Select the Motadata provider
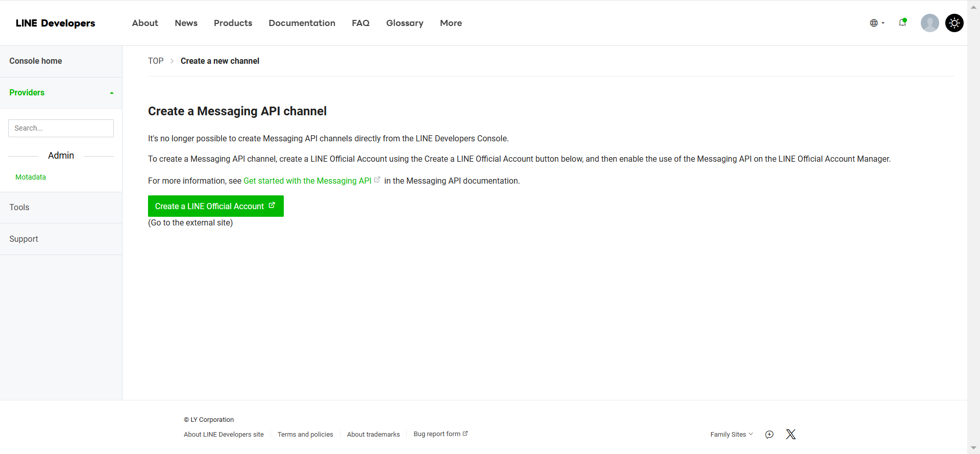Image resolution: width=980 pixels, height=454 pixels. pyautogui.click(x=31, y=177)
